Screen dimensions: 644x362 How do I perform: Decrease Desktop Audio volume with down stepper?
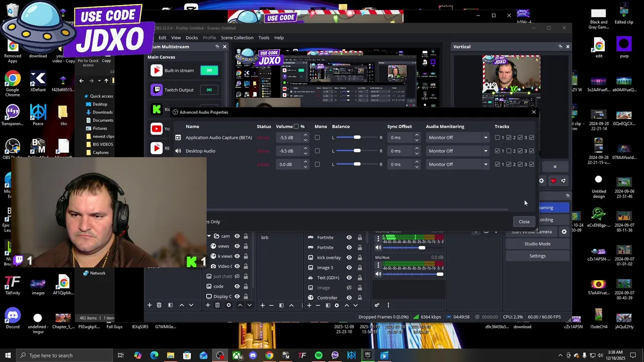click(305, 153)
